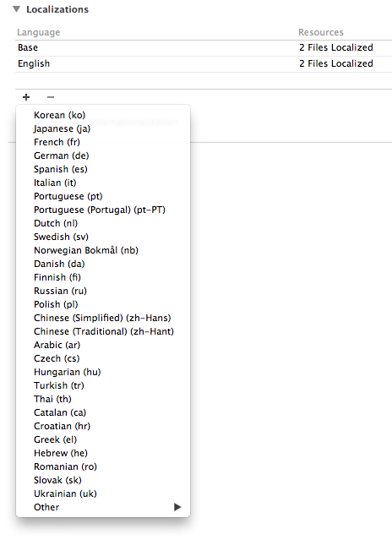Click the Language column header
Viewport: 392px width, 540px height.
pos(39,32)
